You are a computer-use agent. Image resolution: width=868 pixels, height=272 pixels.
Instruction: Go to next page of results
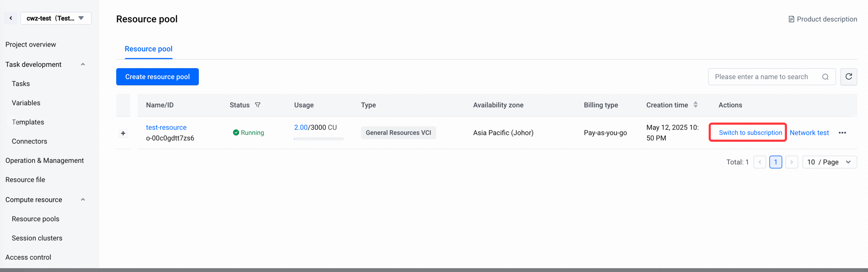pos(792,162)
